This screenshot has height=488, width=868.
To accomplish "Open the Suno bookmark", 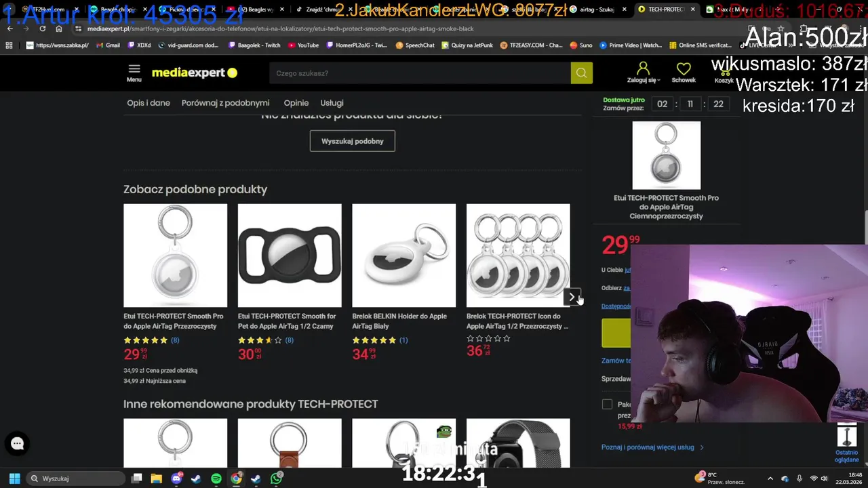I will click(x=581, y=45).
